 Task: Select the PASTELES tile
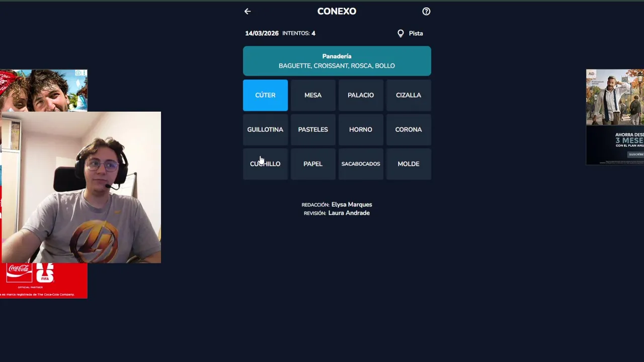[313, 129]
